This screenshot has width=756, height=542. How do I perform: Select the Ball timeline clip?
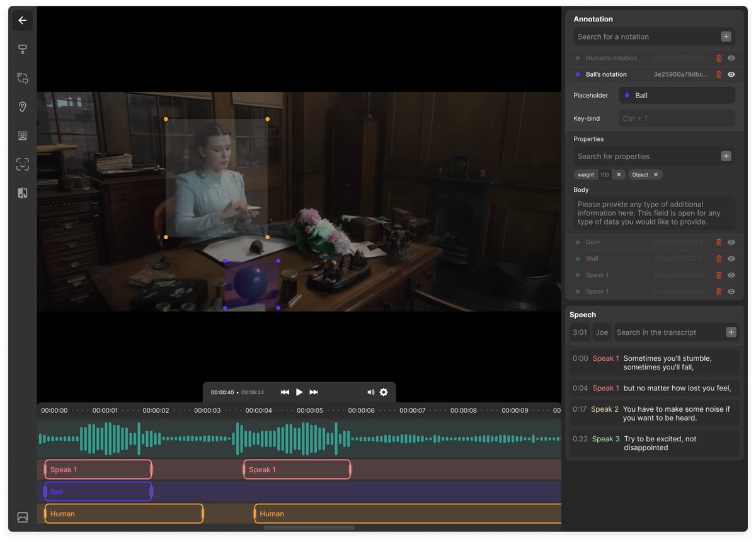pos(98,492)
